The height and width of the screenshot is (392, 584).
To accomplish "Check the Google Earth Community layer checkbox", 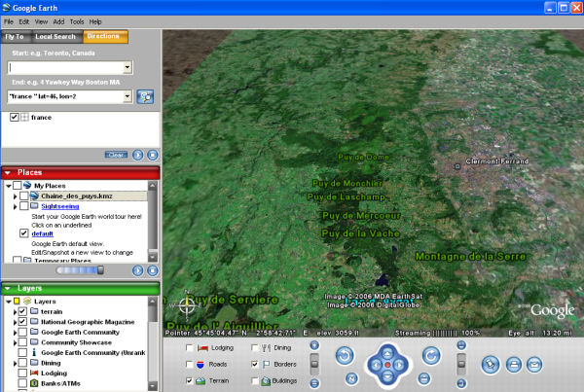I will coord(22,332).
